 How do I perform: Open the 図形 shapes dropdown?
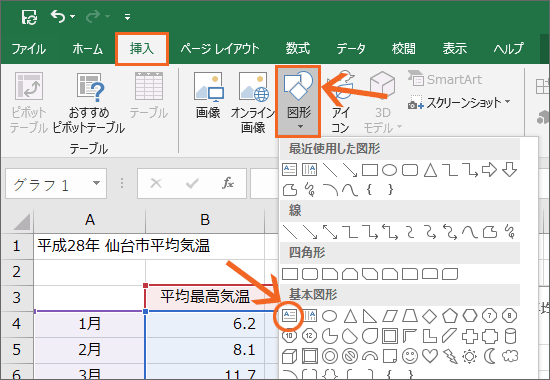pyautogui.click(x=298, y=101)
